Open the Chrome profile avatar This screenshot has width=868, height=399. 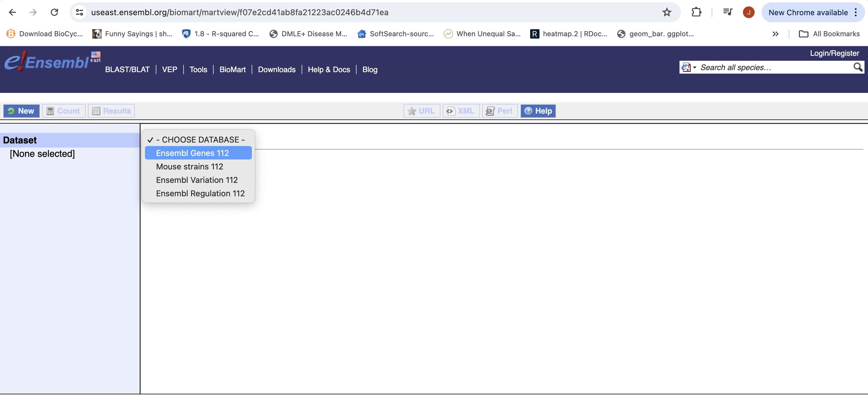[748, 13]
